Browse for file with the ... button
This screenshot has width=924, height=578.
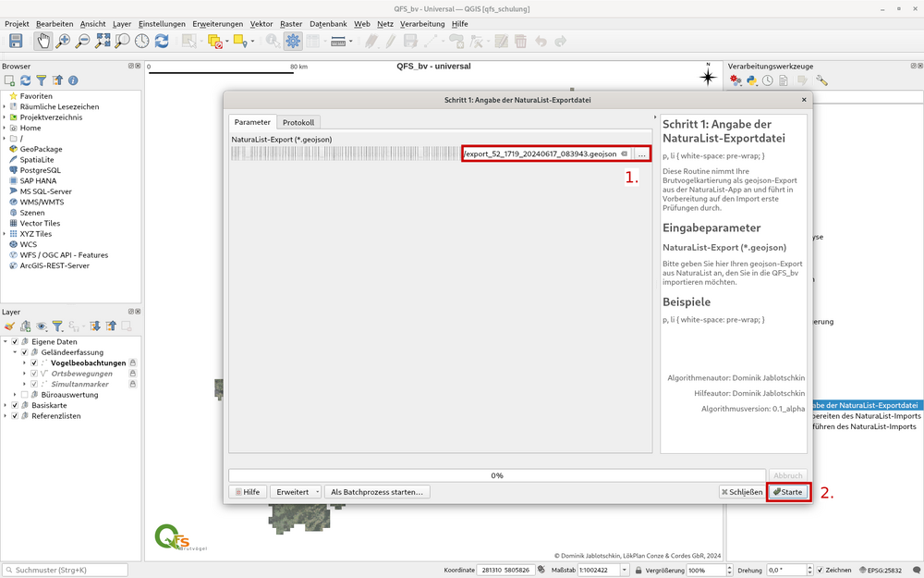point(642,154)
